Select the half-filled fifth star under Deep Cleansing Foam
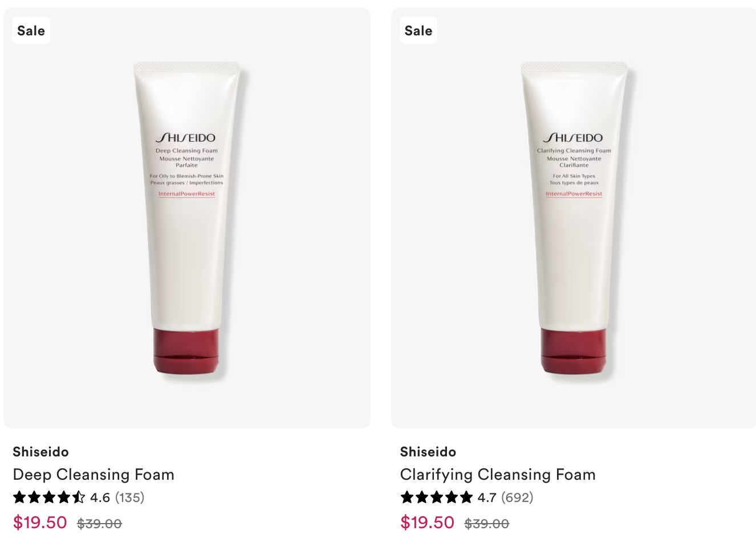This screenshot has height=539, width=756. (79, 497)
